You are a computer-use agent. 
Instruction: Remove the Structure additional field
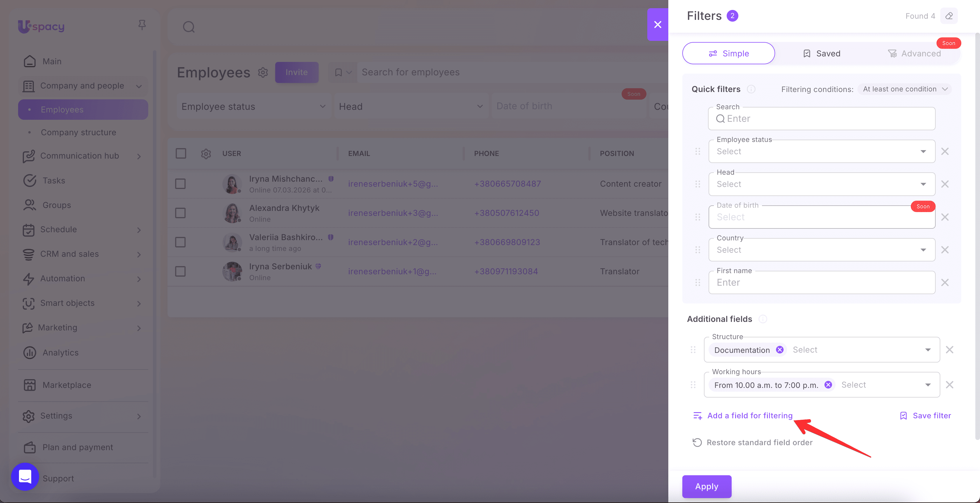tap(949, 350)
